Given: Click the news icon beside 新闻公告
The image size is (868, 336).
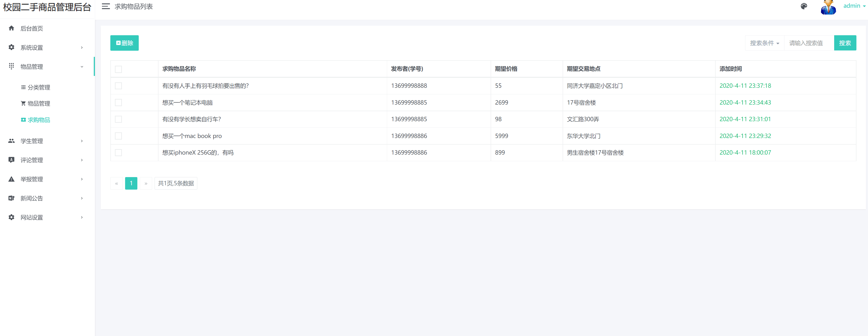Looking at the screenshot, I should [11, 198].
